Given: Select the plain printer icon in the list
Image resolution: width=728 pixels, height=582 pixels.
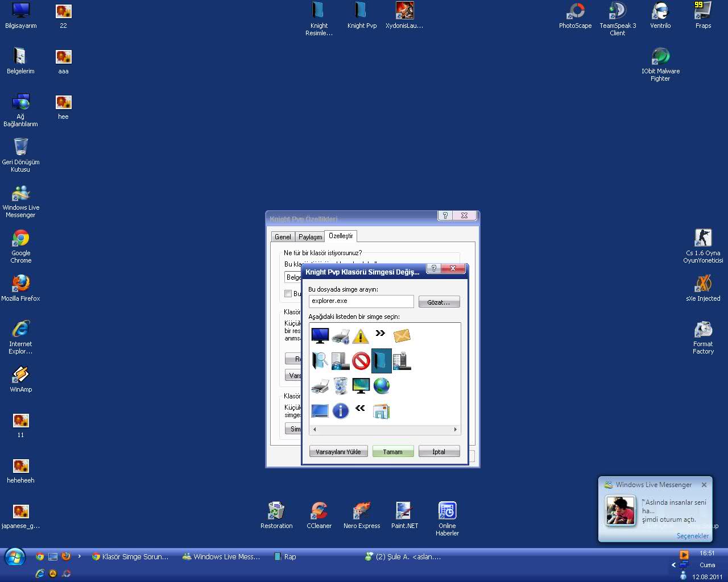Looking at the screenshot, I should (x=320, y=385).
